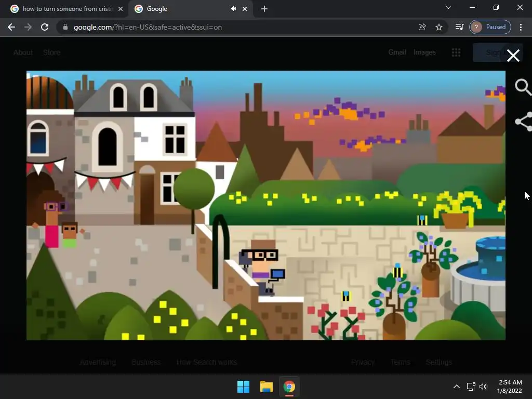Click the network tray icon
This screenshot has height=399, width=532.
471,387
